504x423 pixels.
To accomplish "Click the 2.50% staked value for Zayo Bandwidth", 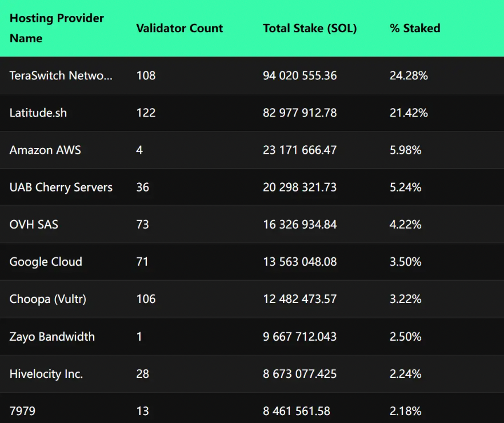I will coord(406,337).
